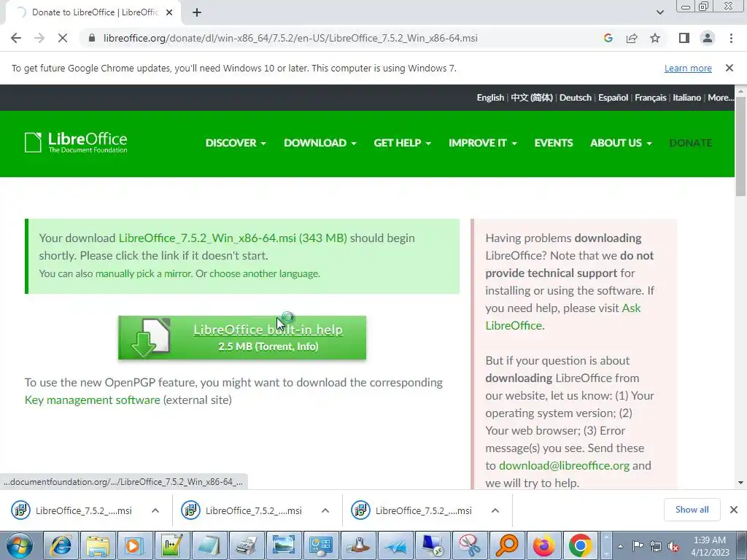This screenshot has height=560, width=747.
Task: Open options arrow for second downloaded msi
Action: (x=325, y=510)
